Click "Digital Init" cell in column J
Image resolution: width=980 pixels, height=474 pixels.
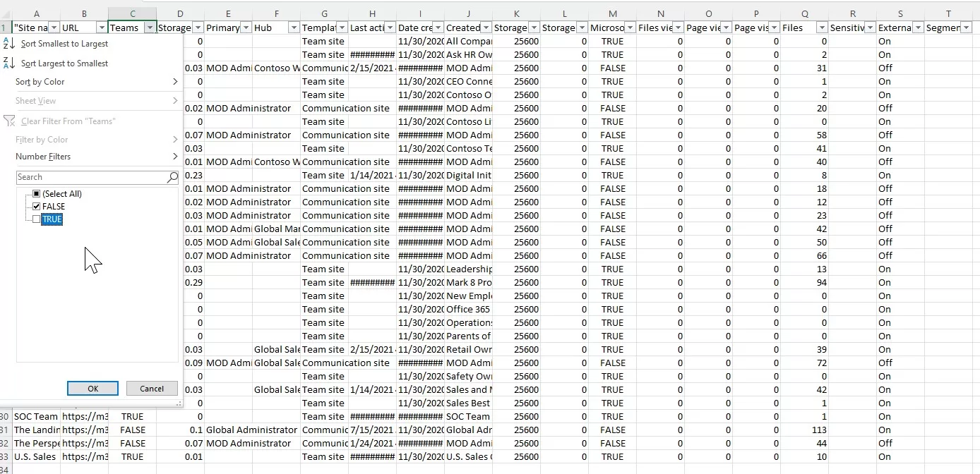tap(468, 175)
